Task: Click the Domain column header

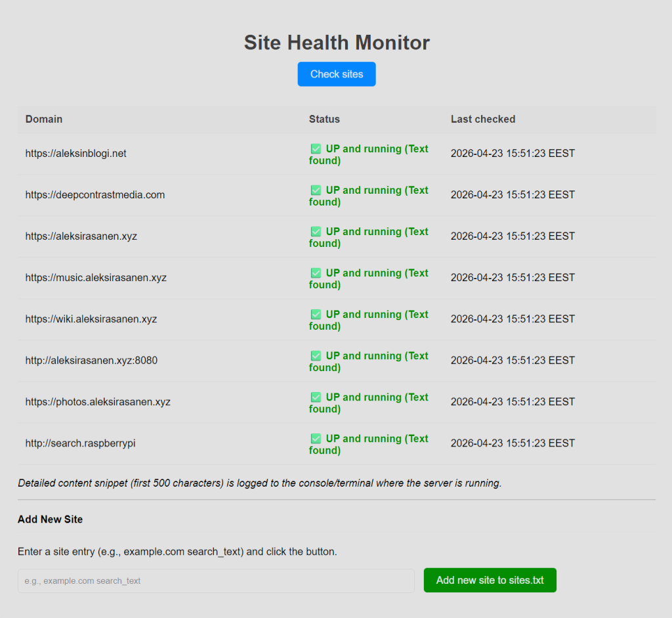Action: pyautogui.click(x=44, y=119)
